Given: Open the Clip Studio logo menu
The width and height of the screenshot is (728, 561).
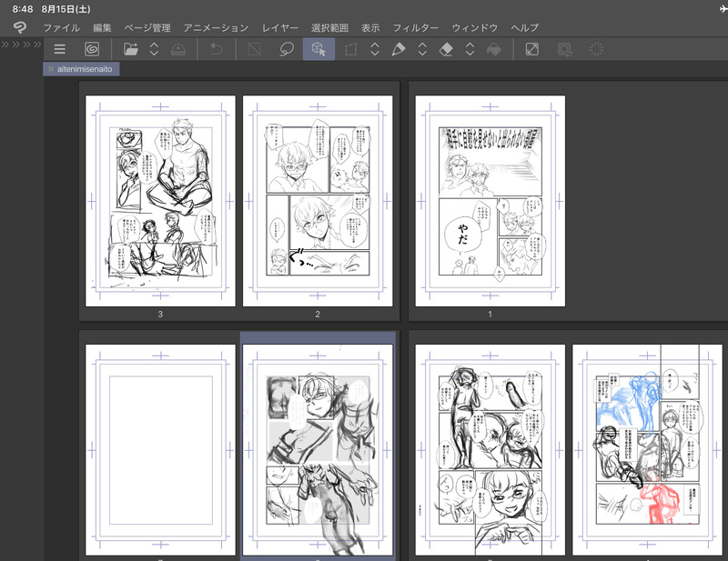Looking at the screenshot, I should click(x=20, y=28).
